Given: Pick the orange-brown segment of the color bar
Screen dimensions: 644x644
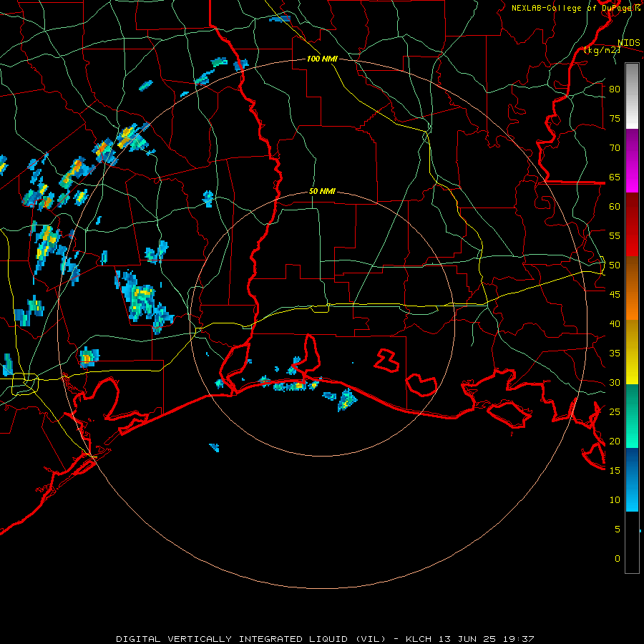Looking at the screenshot, I should point(632,288).
